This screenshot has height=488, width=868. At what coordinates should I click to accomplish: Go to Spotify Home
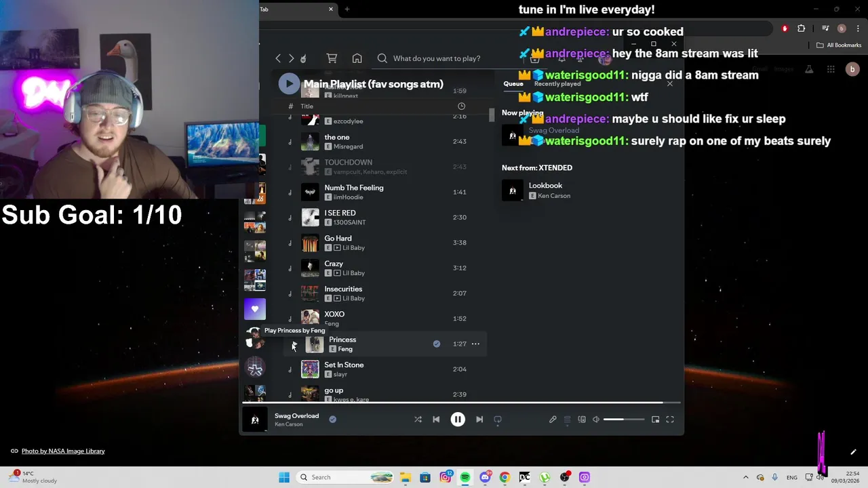pyautogui.click(x=357, y=58)
